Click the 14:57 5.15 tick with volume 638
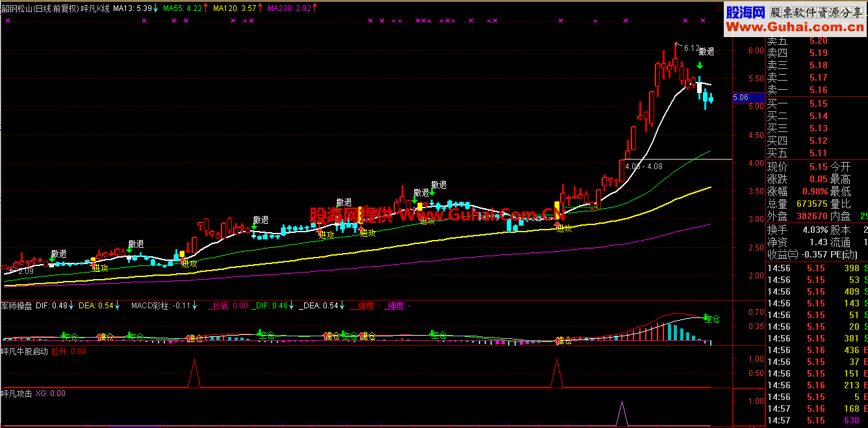Image resolution: width=868 pixels, height=428 pixels. 817,420
